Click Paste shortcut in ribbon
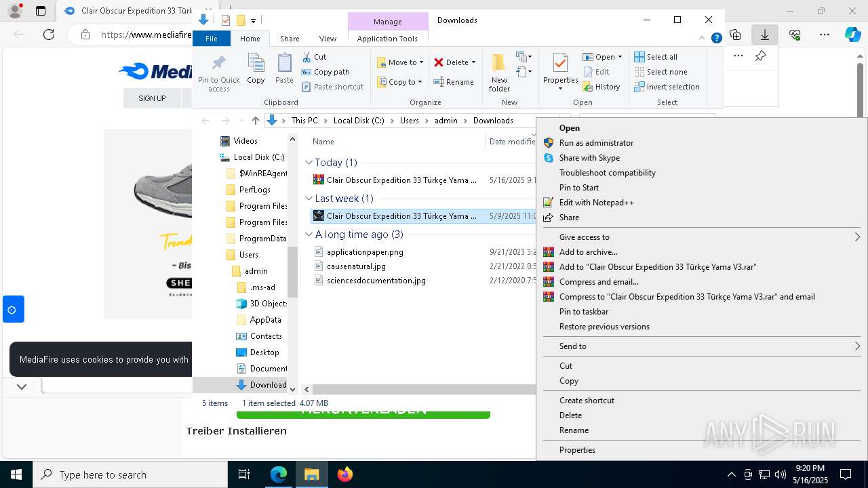The width and height of the screenshot is (868, 488). (x=332, y=87)
